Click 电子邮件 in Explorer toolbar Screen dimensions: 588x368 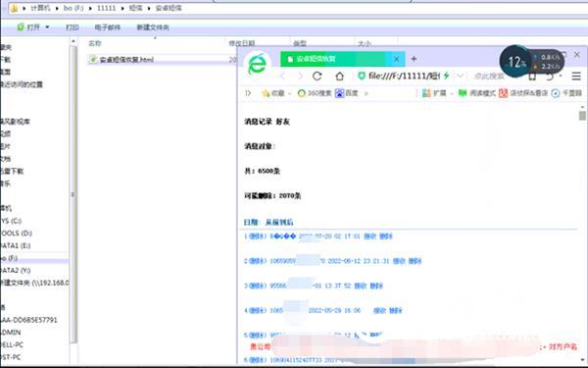108,27
